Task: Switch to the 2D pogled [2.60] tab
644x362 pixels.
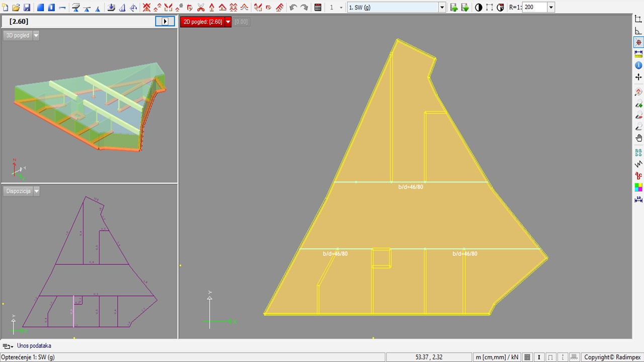Action: 202,22
